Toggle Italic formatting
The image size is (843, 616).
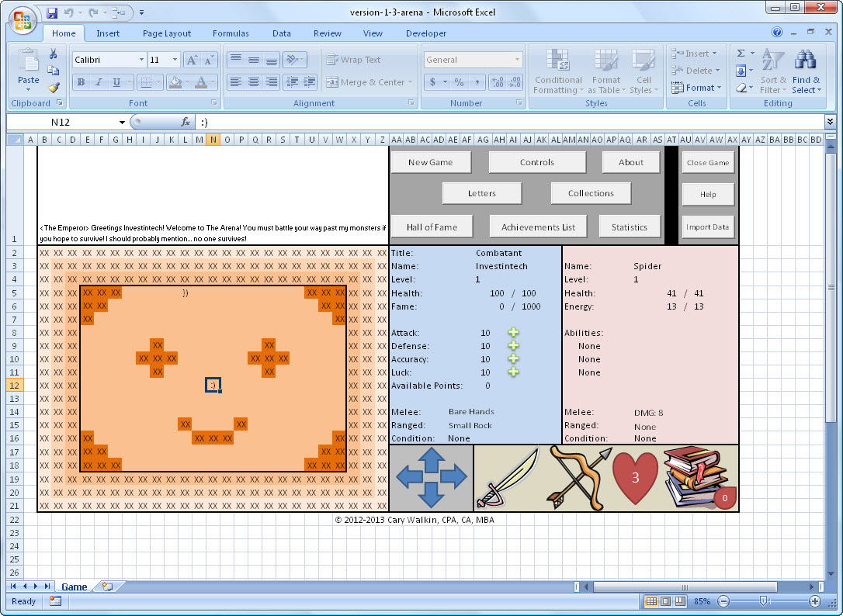tap(99, 82)
